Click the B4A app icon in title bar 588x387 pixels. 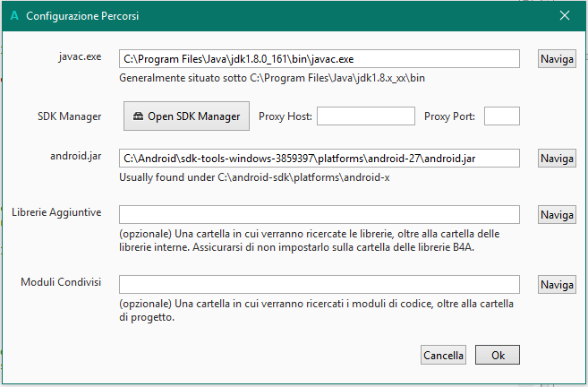coord(14,16)
